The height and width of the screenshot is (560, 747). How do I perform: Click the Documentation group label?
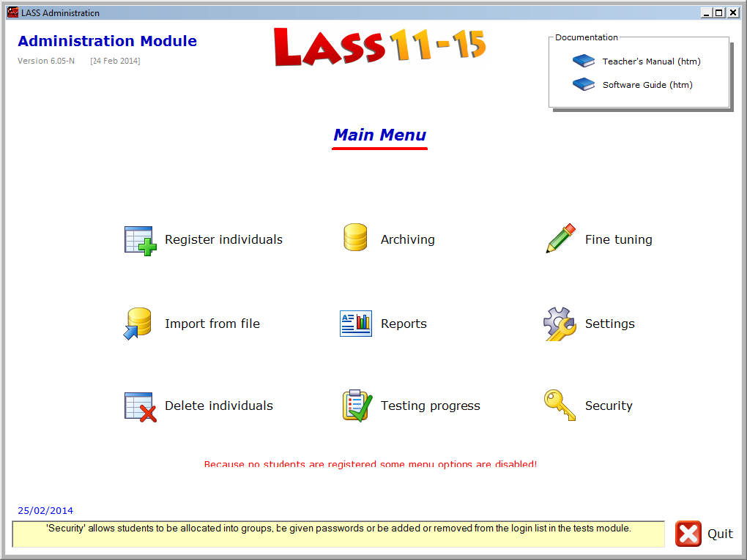click(587, 37)
